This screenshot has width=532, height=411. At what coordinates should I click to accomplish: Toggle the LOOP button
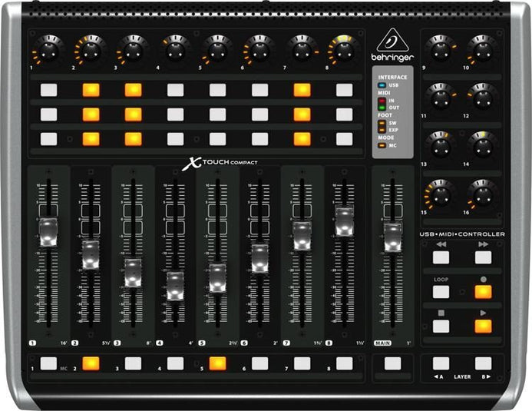click(x=440, y=291)
